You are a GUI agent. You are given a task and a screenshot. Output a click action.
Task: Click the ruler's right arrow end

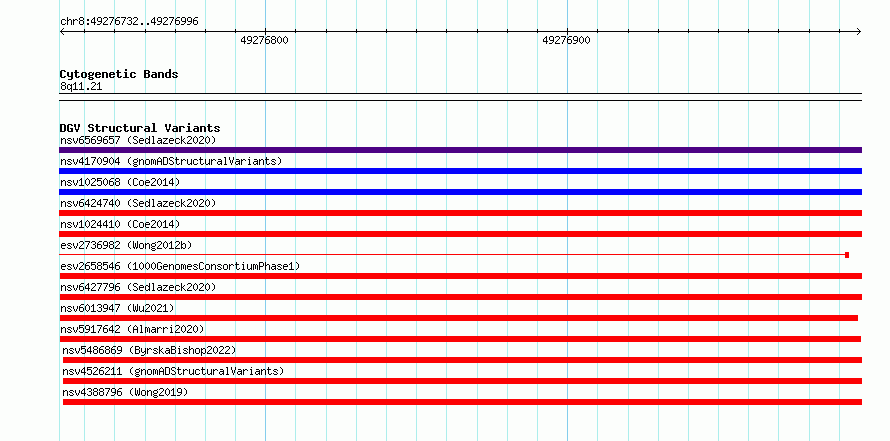(x=858, y=31)
